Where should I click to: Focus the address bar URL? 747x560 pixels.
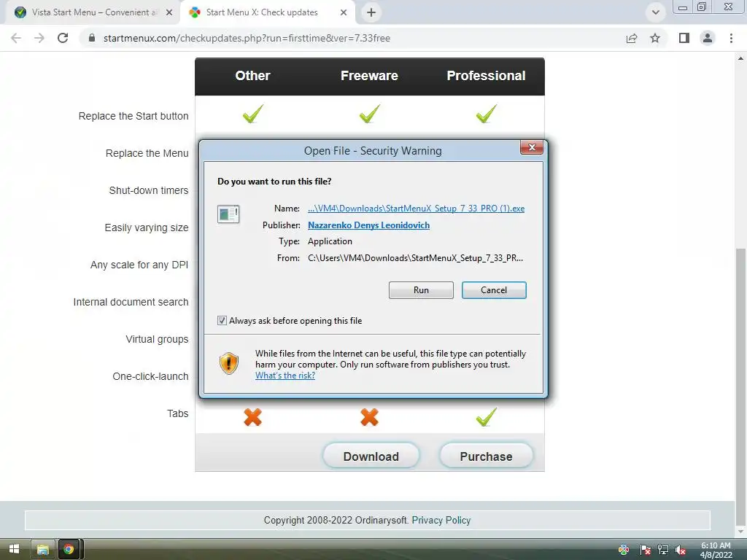tap(247, 38)
